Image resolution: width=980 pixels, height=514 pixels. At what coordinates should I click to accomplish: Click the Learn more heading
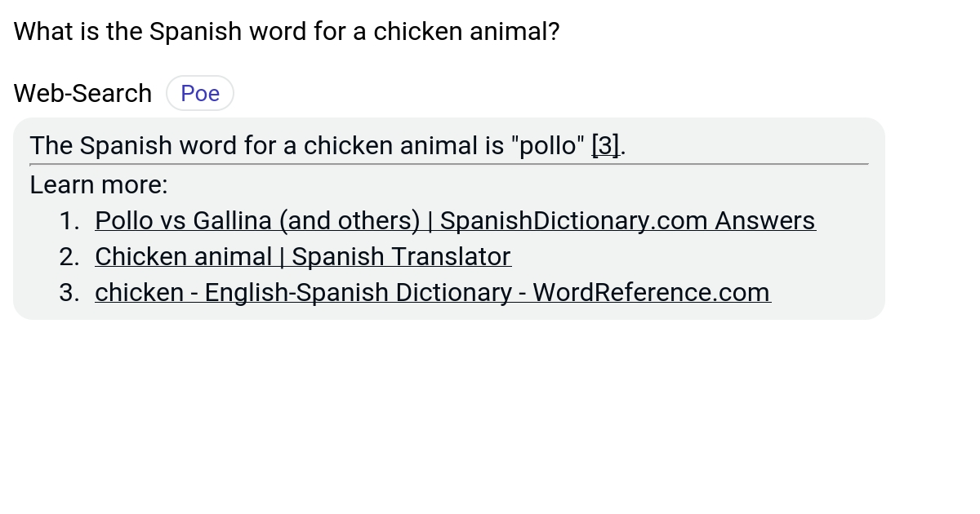pos(98,184)
